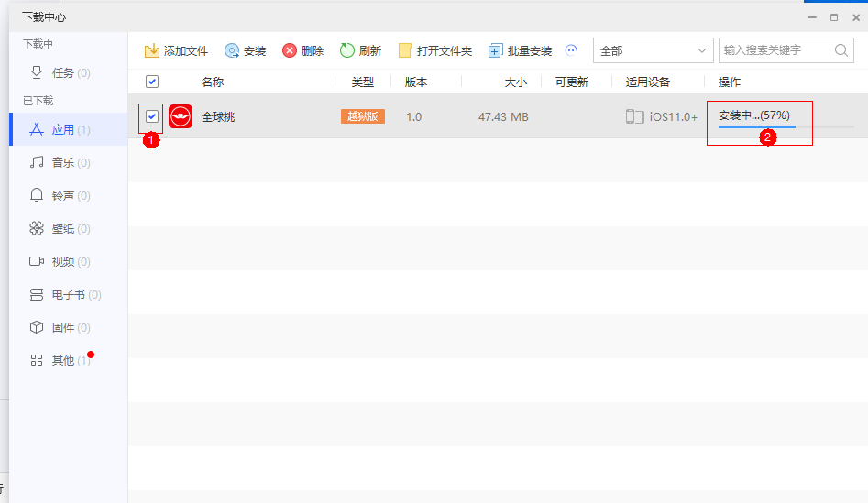
Task: Sort by the 名称 column header
Action: point(213,82)
